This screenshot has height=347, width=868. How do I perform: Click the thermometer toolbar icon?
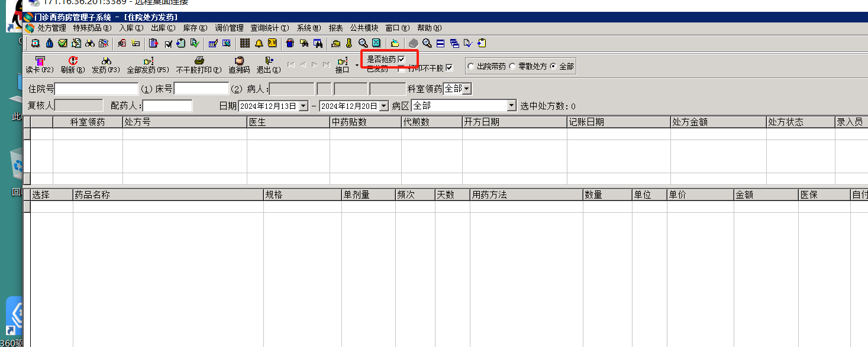pyautogui.click(x=349, y=43)
